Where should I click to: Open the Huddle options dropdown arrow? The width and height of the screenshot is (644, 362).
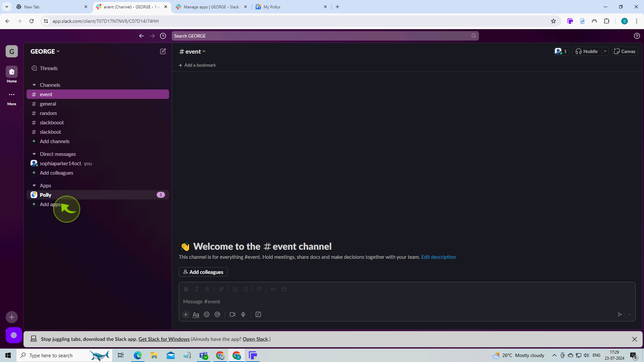click(x=605, y=51)
